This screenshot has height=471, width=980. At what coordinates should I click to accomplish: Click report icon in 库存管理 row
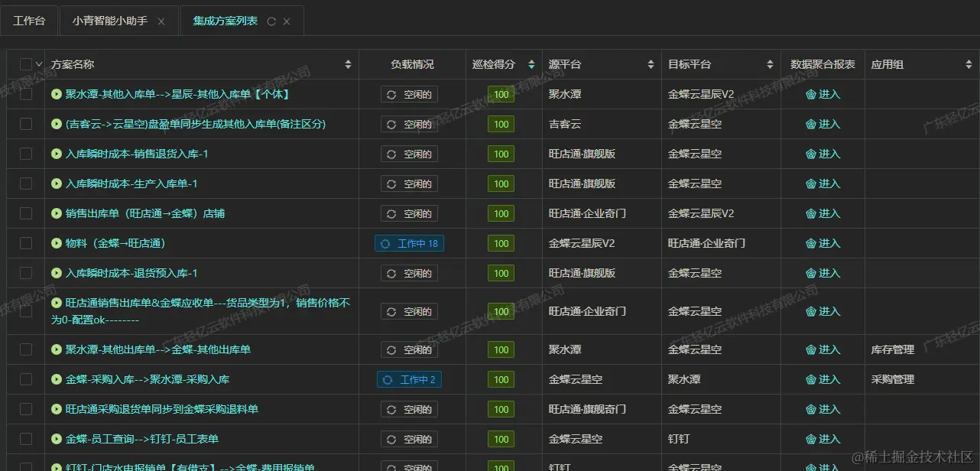click(x=811, y=350)
